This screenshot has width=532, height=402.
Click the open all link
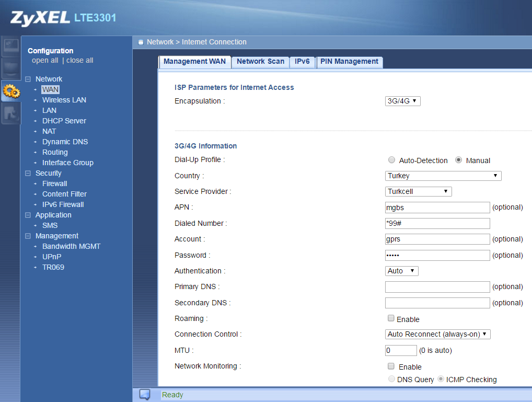[x=45, y=61]
